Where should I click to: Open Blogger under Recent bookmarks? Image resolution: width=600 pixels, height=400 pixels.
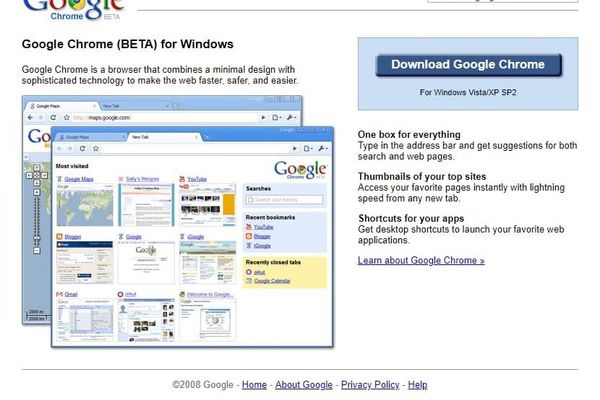point(262,237)
